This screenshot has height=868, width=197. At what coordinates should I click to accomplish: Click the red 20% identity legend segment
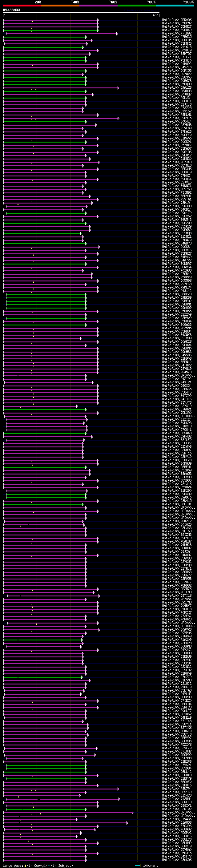[22, 6]
